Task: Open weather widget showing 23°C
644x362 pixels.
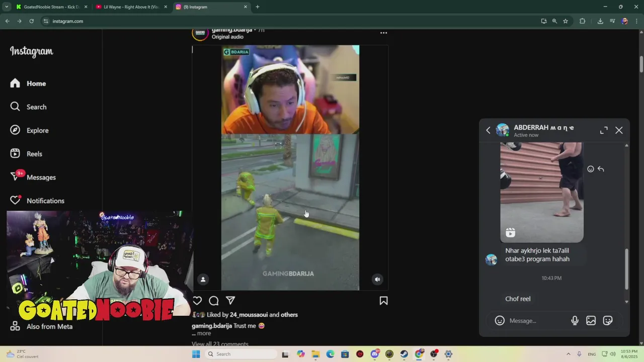Action: tap(23, 354)
